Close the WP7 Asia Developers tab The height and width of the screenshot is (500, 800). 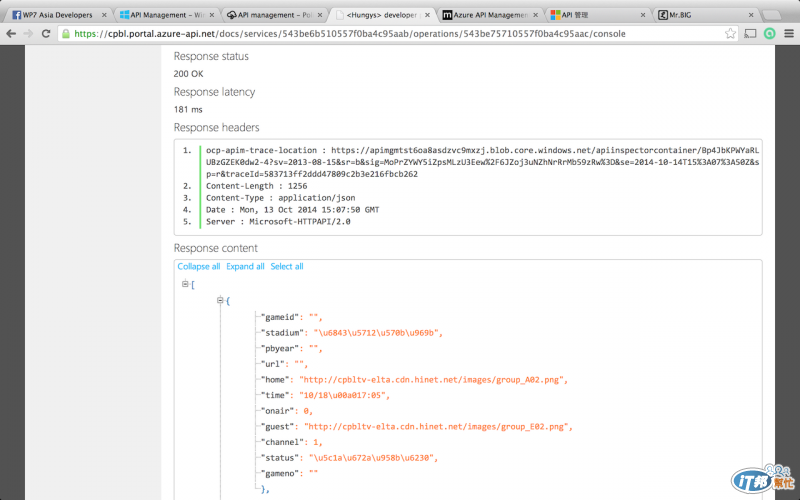click(104, 15)
